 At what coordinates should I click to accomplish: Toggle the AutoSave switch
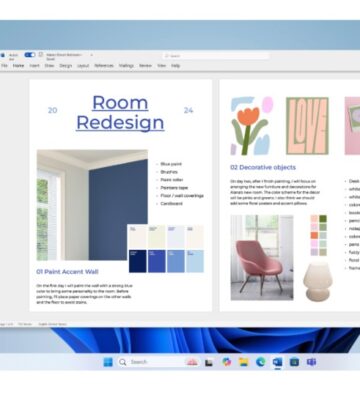30,55
